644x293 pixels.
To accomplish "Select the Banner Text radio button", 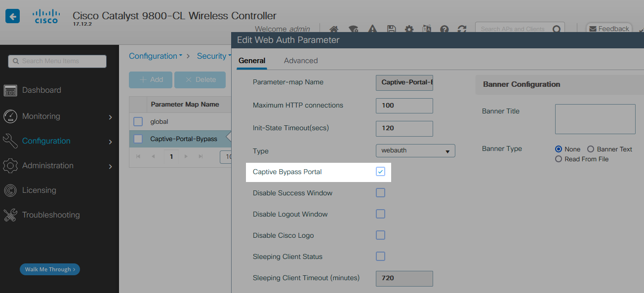I will click(x=591, y=149).
